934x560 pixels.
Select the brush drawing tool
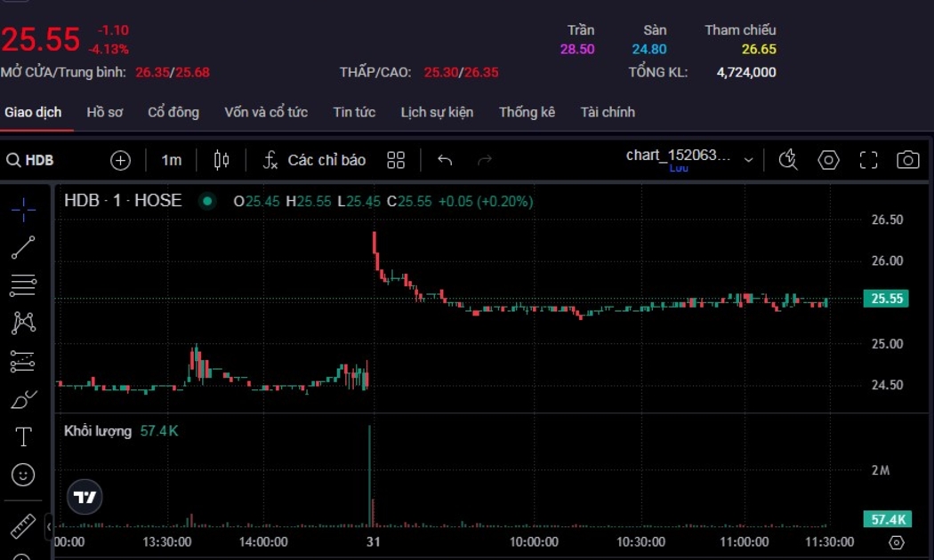23,400
